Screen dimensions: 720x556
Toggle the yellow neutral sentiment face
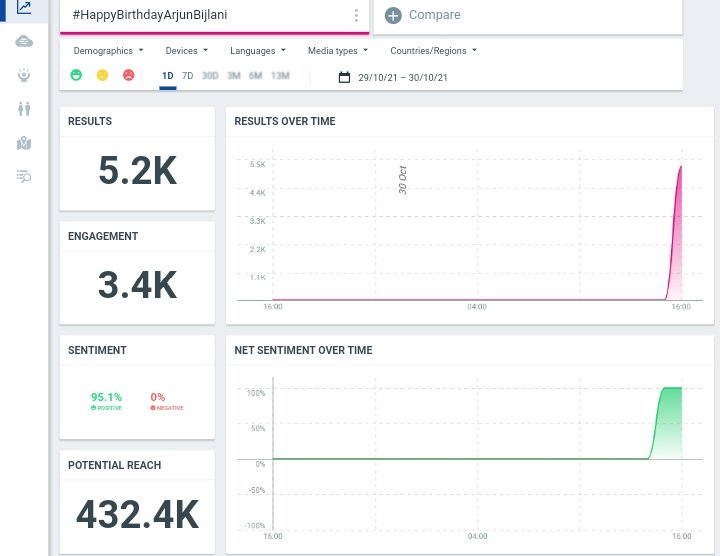click(x=102, y=75)
